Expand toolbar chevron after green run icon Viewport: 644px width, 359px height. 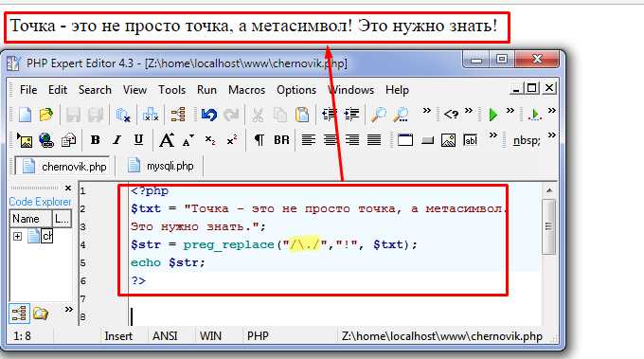click(x=510, y=110)
